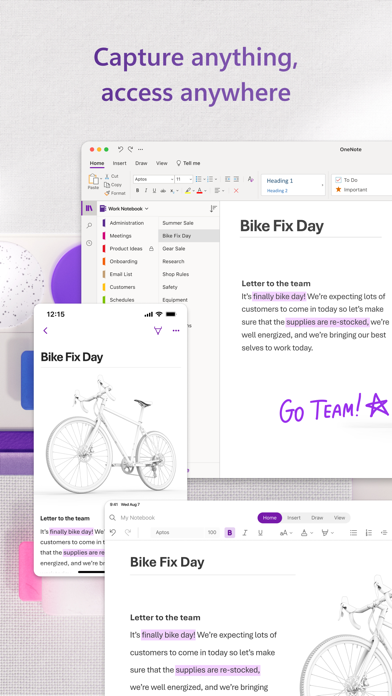Screen dimensions: 392x696
Task: Select the purple Home tab on the tablet
Action: 269,518
